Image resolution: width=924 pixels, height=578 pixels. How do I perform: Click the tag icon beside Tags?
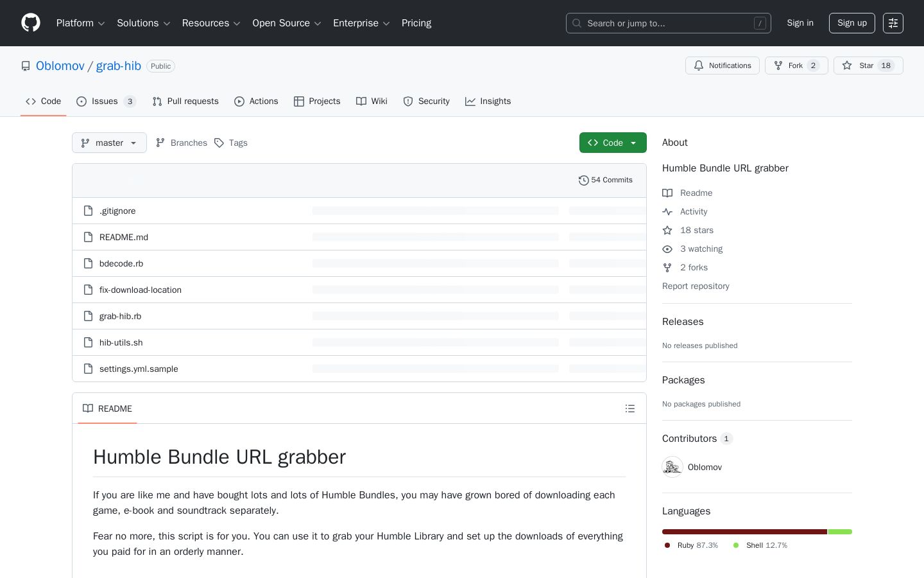pyautogui.click(x=219, y=143)
